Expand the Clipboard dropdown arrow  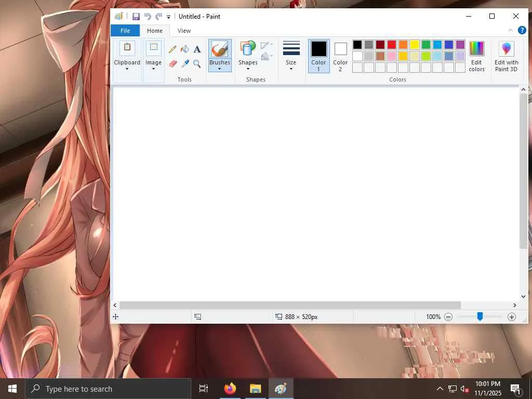pos(127,69)
